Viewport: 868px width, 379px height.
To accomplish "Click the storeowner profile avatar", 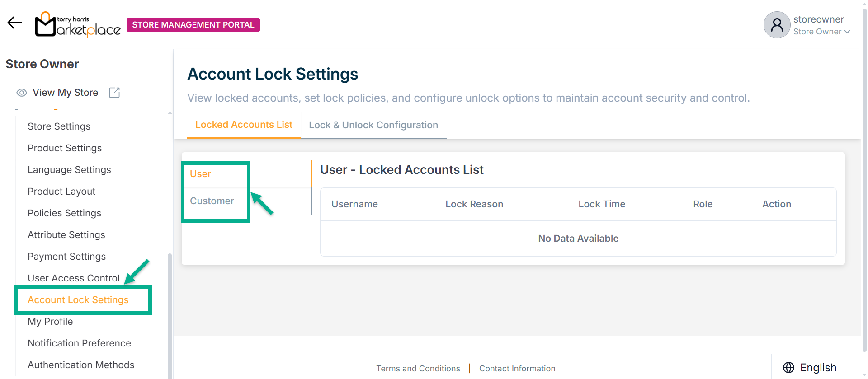I will 777,25.
